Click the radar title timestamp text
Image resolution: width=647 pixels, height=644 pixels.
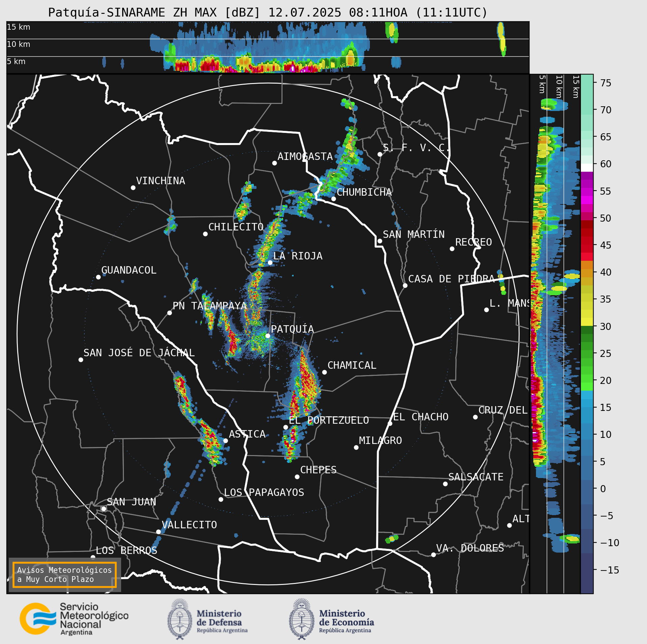click(x=378, y=12)
